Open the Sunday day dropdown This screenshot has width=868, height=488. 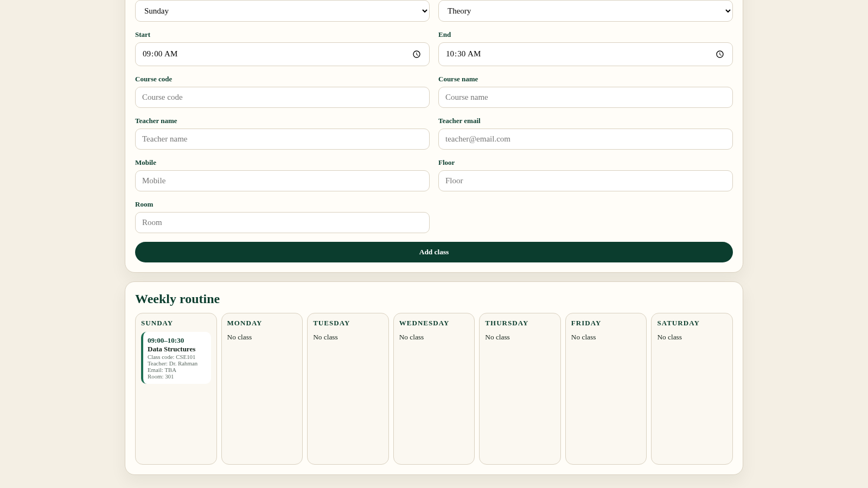click(282, 11)
